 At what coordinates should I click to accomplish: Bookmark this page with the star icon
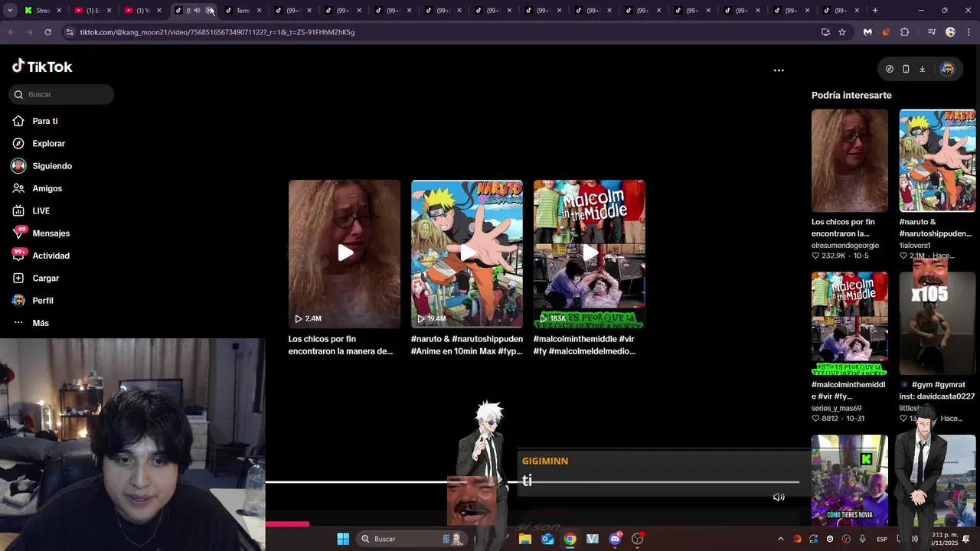[842, 32]
